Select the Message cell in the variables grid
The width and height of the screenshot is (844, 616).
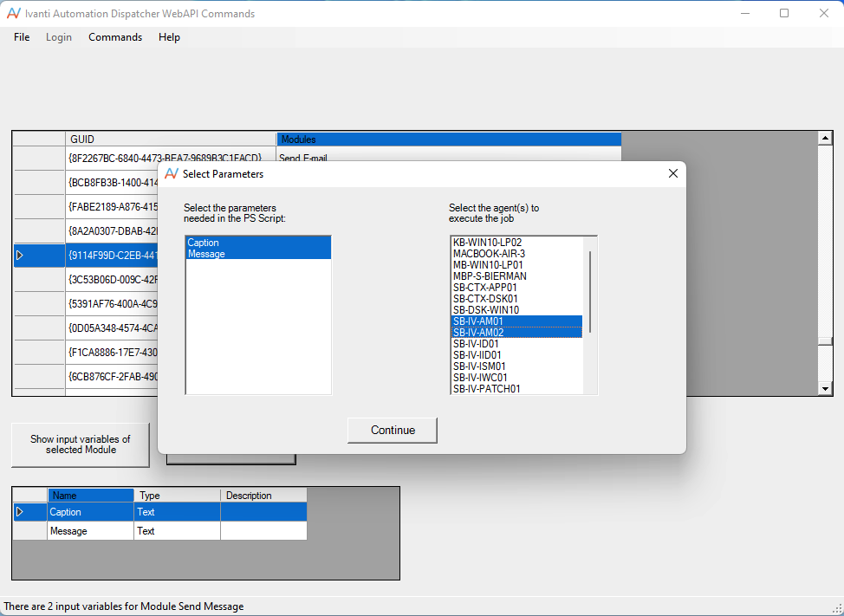(90, 531)
